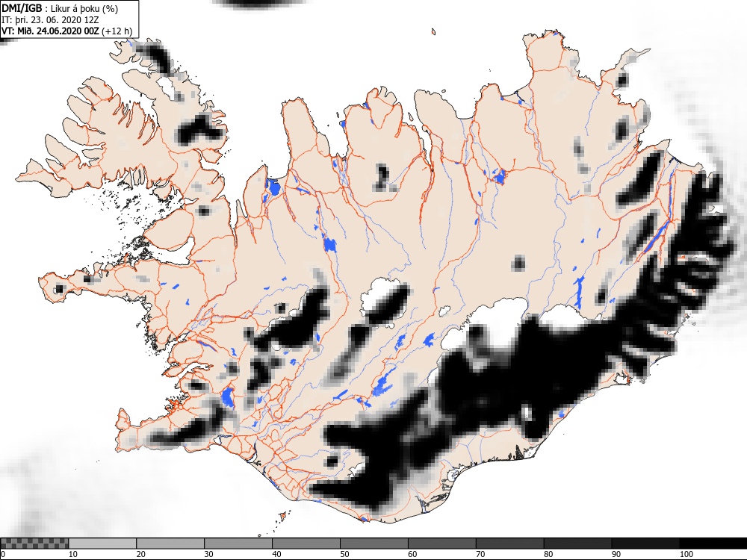The image size is (747, 560).
Task: Select the solid black swatch past 100
Action: [713, 544]
